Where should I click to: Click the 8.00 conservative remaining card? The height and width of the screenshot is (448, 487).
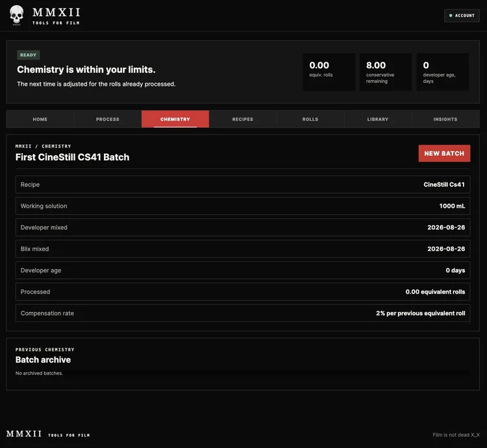click(386, 72)
